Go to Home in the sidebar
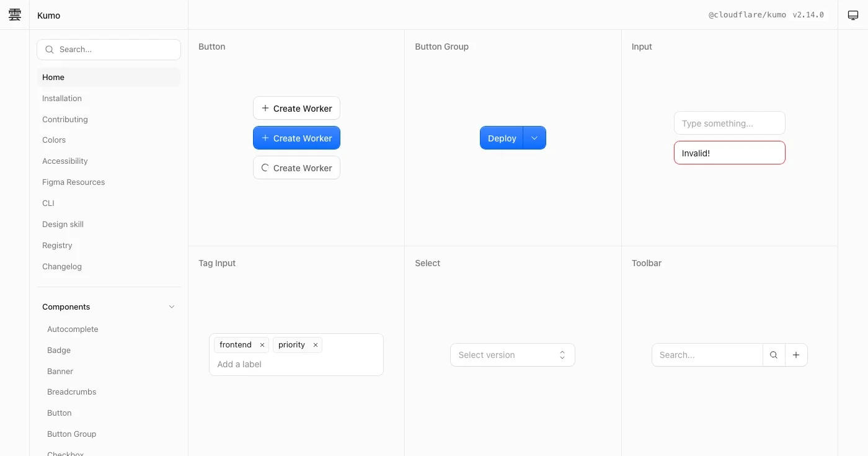Viewport: 868px width, 456px height. [x=108, y=78]
